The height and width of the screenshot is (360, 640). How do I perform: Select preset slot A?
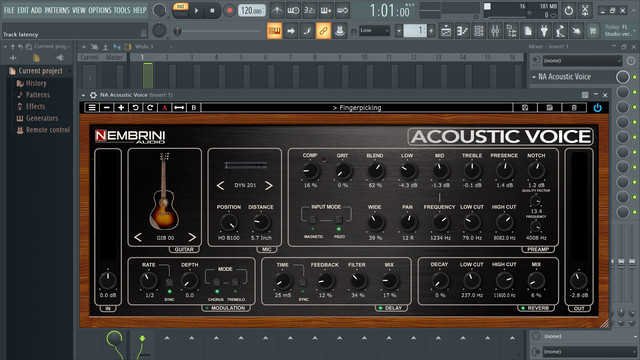(x=164, y=108)
